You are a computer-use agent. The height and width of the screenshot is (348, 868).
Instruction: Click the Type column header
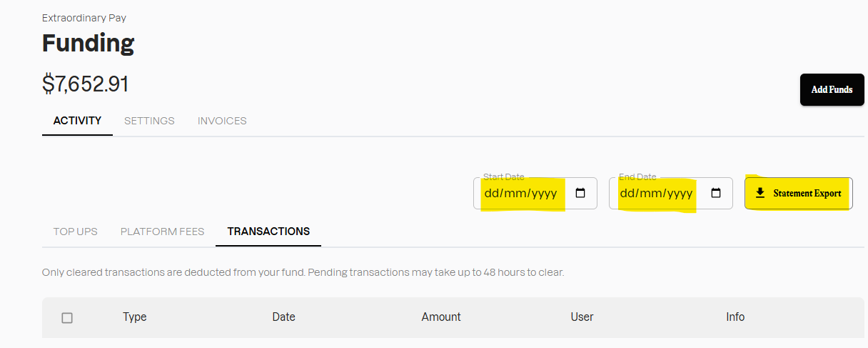[x=134, y=317]
